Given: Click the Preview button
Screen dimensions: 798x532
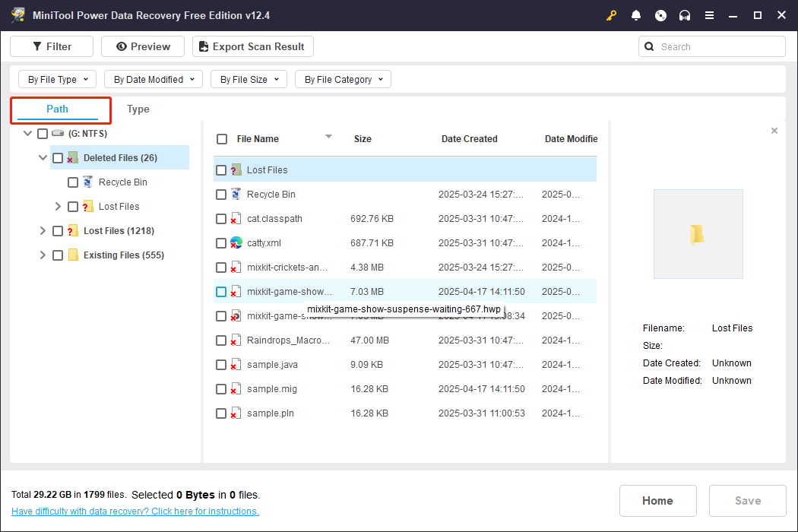Looking at the screenshot, I should coord(143,46).
